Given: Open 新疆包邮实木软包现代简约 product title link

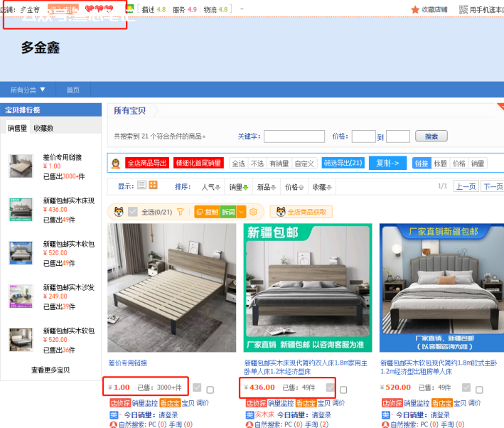Looking at the screenshot, I should pyautogui.click(x=439, y=368).
